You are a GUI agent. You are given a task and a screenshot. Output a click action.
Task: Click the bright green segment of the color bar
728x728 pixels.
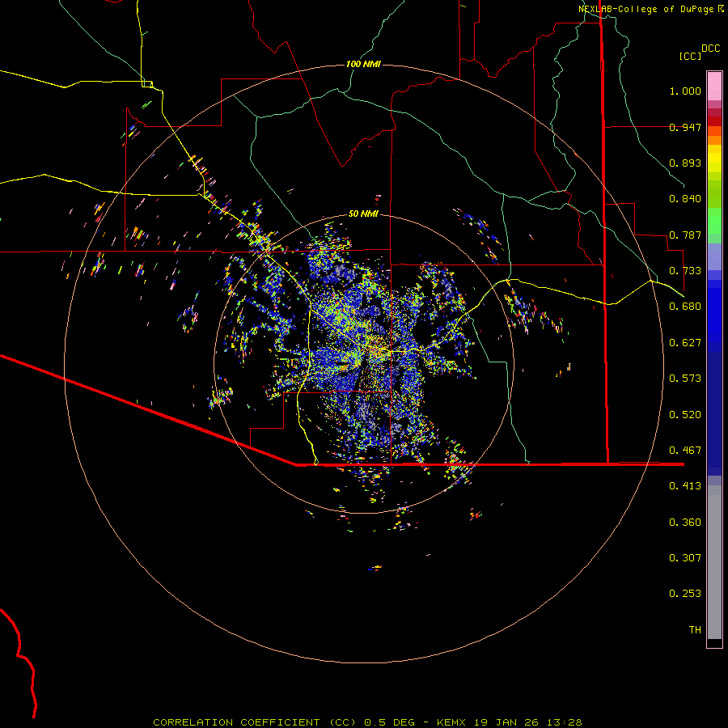click(x=714, y=221)
